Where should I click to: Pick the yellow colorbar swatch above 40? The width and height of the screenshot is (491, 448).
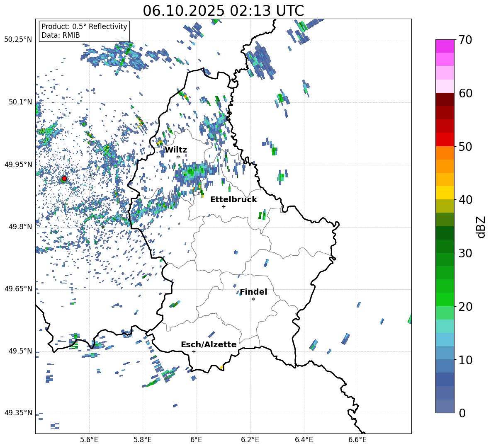[445, 193]
